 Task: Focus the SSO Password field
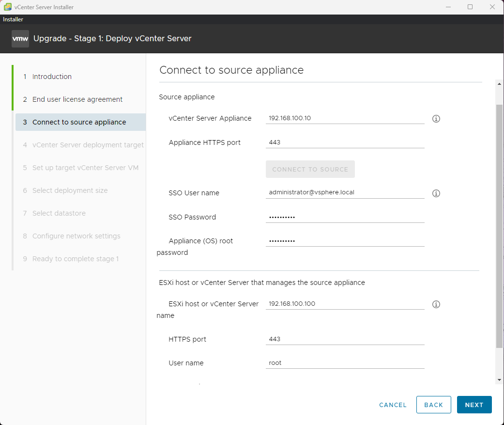point(345,217)
